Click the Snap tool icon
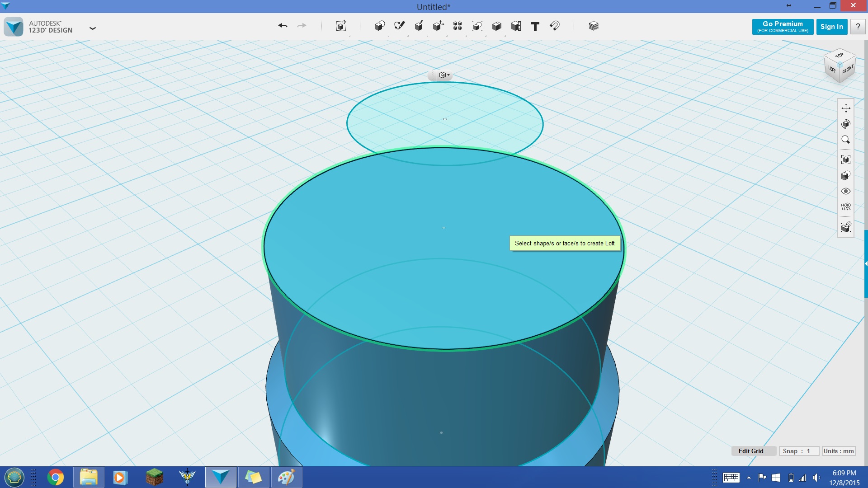 pos(554,26)
